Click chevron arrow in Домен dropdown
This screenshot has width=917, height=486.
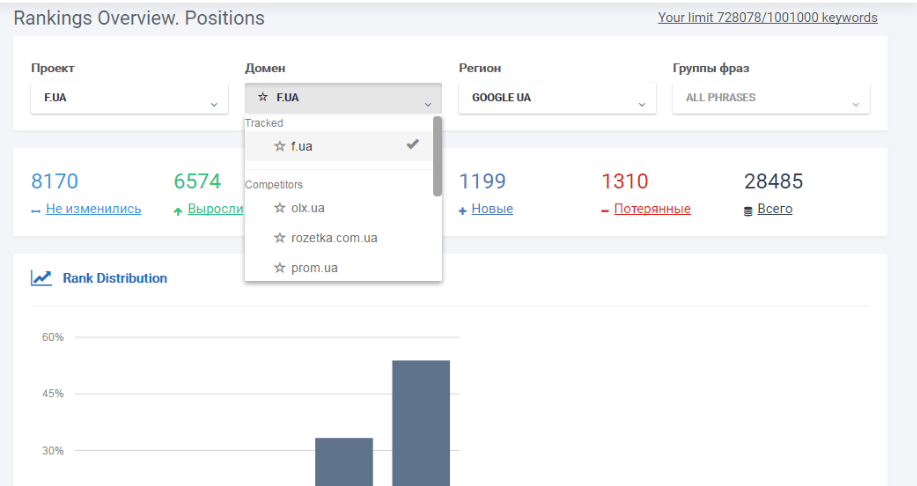(x=428, y=104)
